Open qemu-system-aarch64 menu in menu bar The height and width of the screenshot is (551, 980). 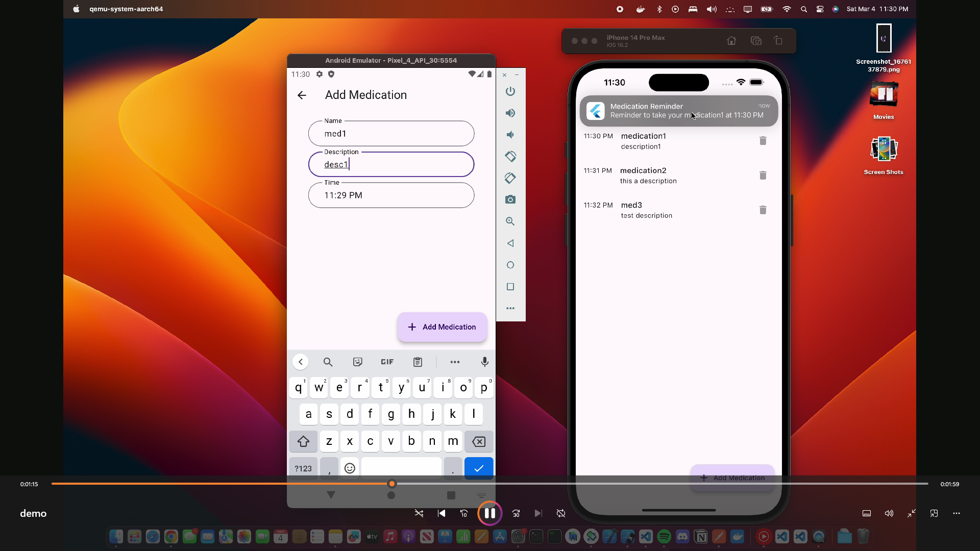click(126, 9)
